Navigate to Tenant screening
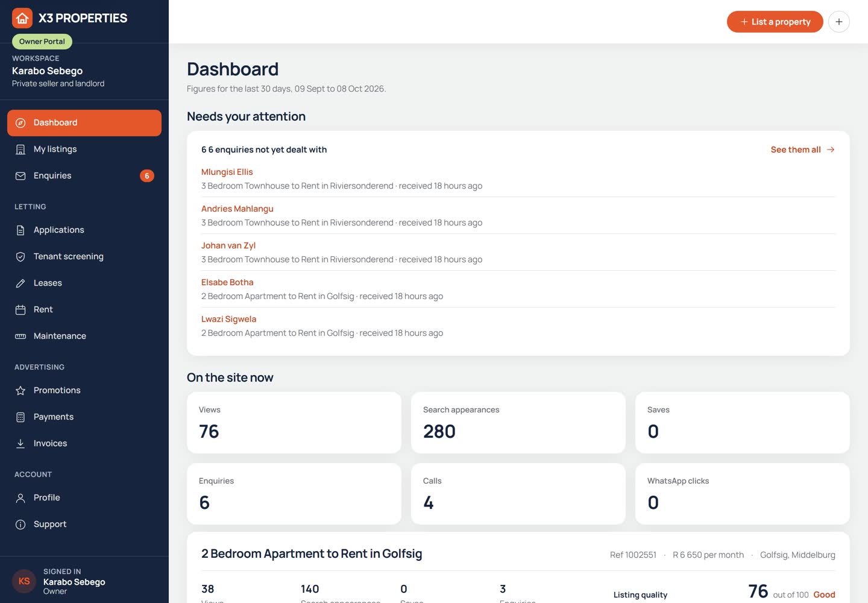 click(84, 257)
